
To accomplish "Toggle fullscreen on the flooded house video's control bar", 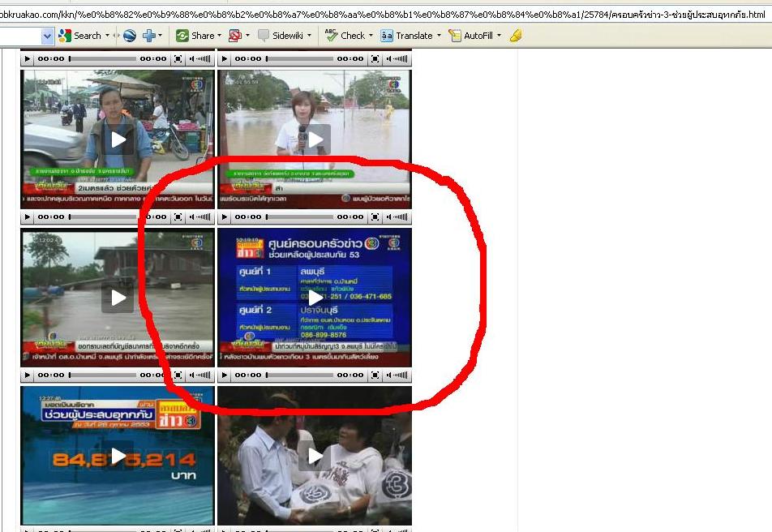I will coord(178,375).
